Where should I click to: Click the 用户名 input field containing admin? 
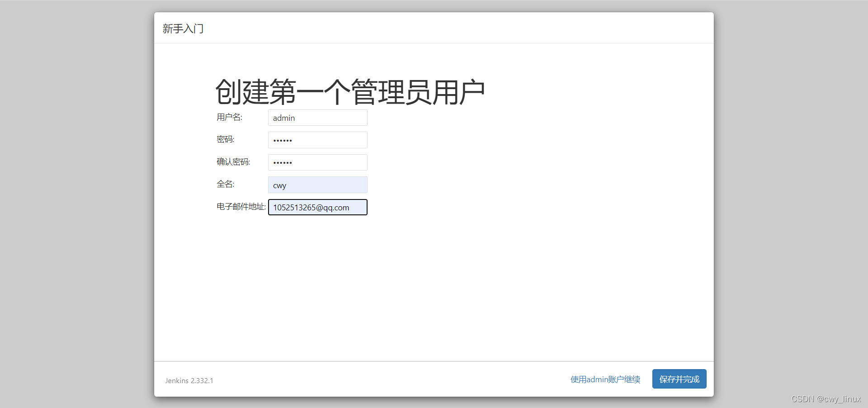(x=317, y=118)
